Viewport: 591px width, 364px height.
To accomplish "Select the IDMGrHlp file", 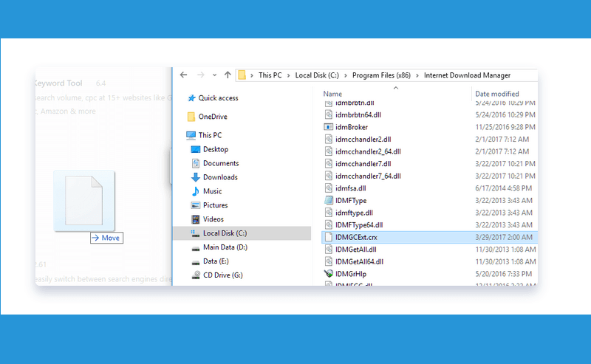I will point(350,274).
